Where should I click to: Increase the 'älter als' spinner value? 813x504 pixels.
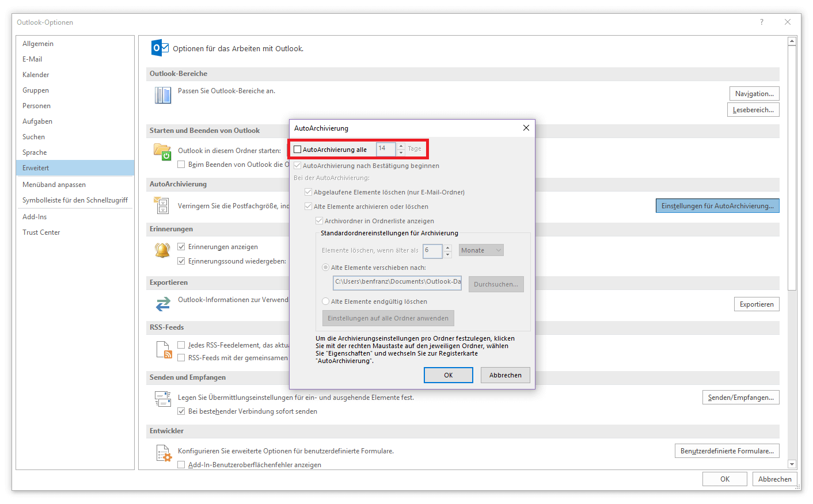[x=448, y=247]
